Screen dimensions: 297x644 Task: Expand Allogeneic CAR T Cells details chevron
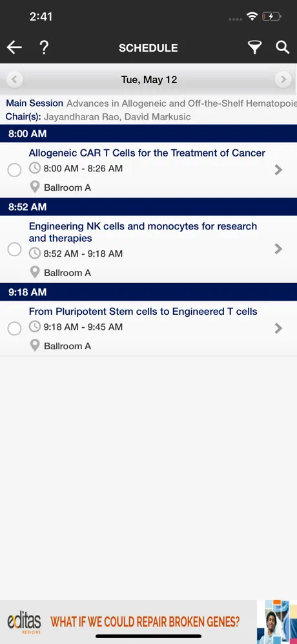pyautogui.click(x=278, y=169)
